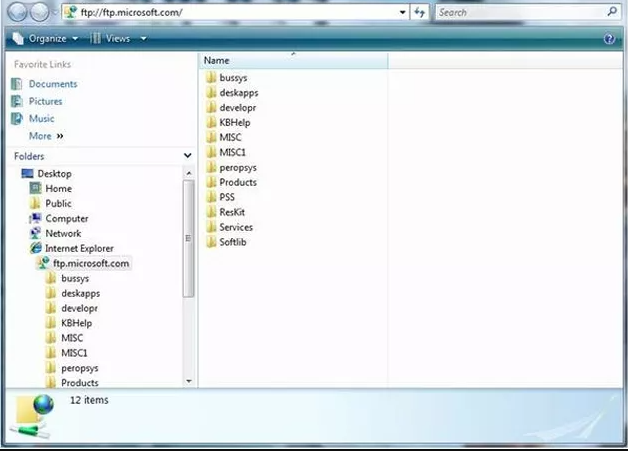Click the Refresh button next to address bar
The height and width of the screenshot is (451, 628).
pyautogui.click(x=419, y=12)
